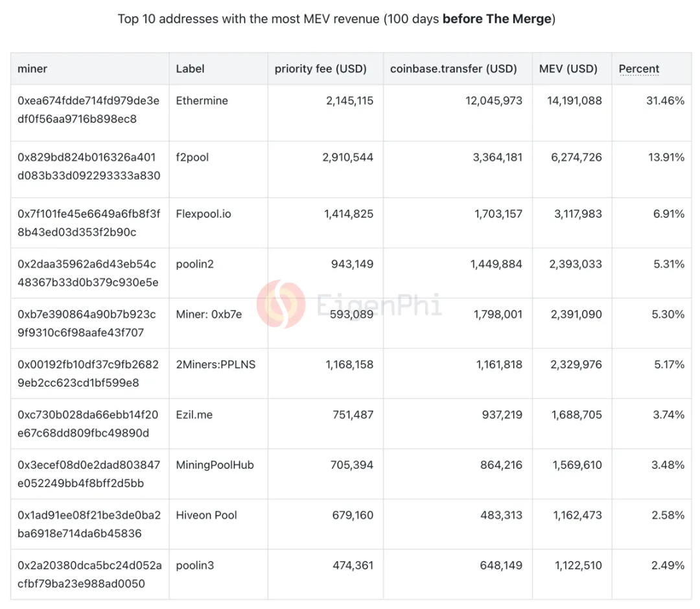Select Ethermine's 31.46% percent value
700x609 pixels.
[668, 101]
